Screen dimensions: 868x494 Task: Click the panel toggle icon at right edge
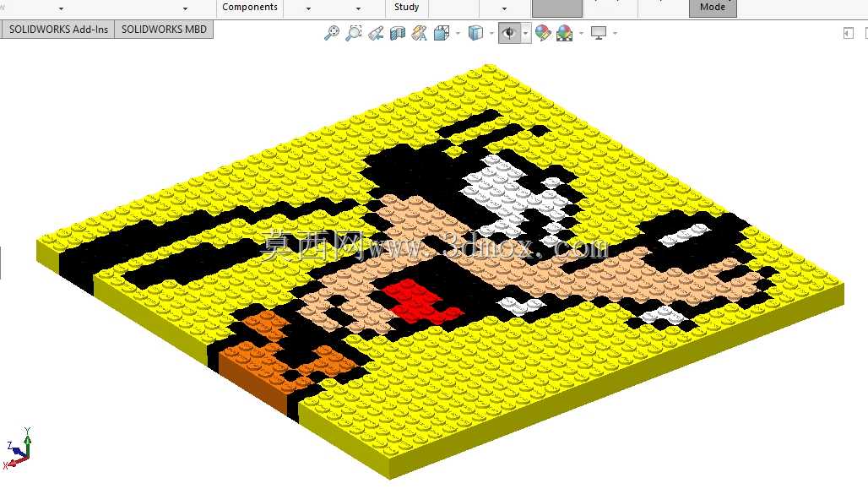coord(848,33)
